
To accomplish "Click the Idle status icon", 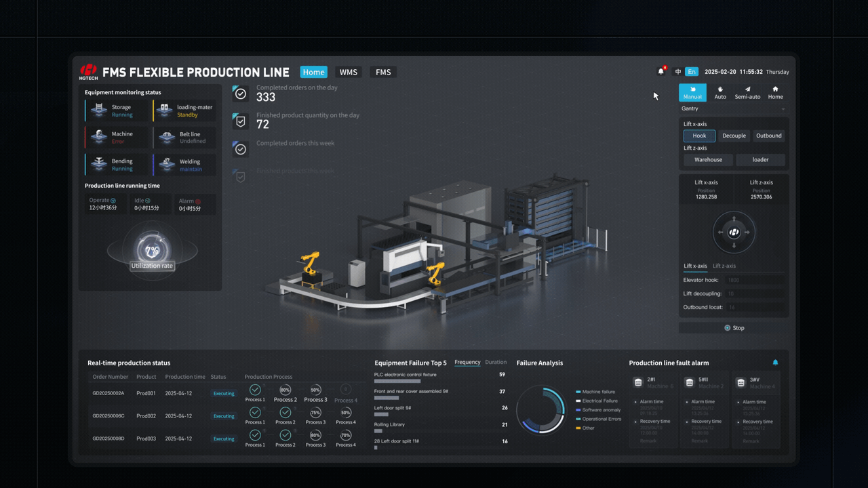I will (148, 201).
